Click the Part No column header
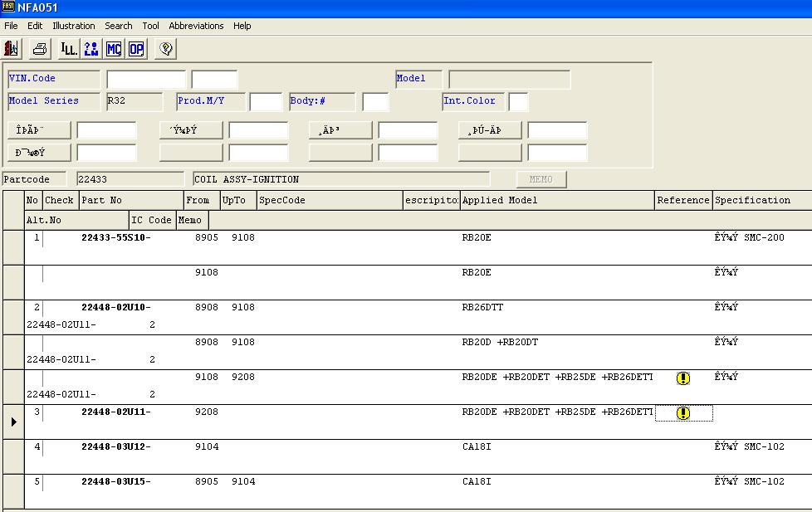The image size is (812, 512). point(131,200)
